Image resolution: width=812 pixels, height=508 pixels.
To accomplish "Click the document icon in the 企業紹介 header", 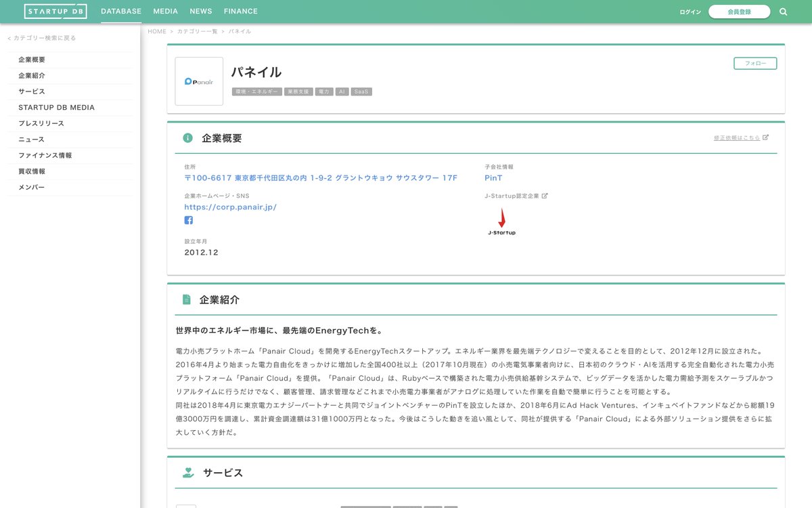I will click(x=187, y=299).
